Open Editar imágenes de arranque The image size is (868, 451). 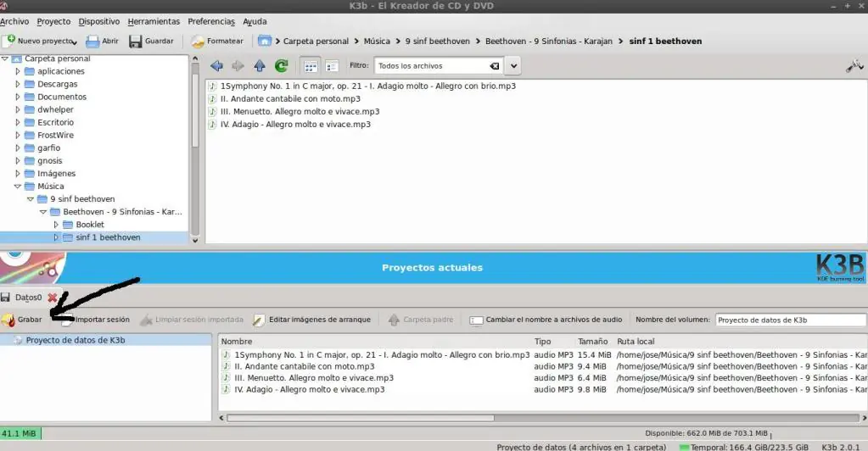click(311, 320)
